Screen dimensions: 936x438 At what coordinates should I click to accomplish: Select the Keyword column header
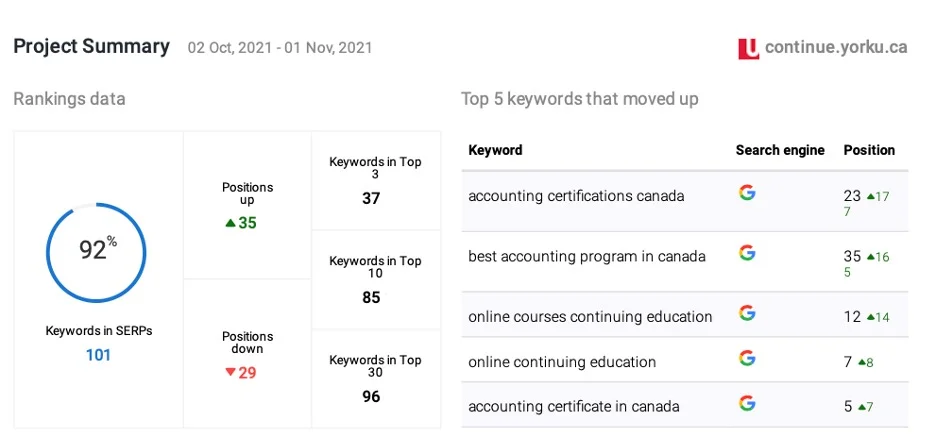tap(495, 150)
